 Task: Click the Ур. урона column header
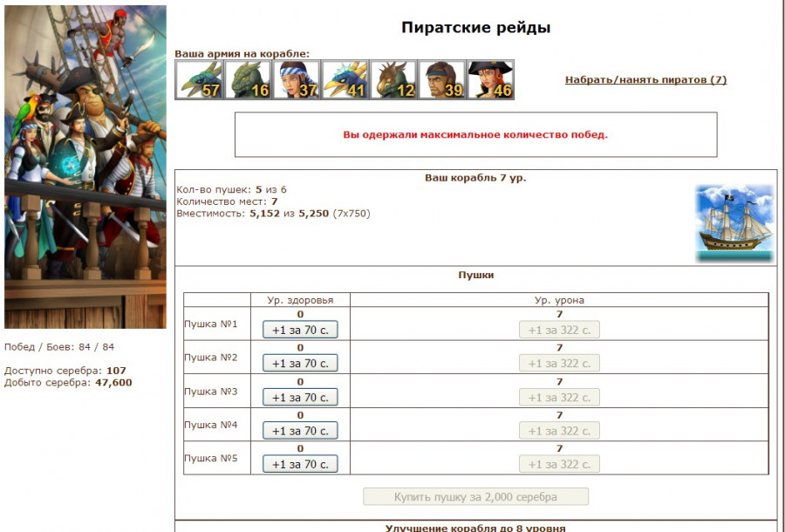click(x=559, y=300)
